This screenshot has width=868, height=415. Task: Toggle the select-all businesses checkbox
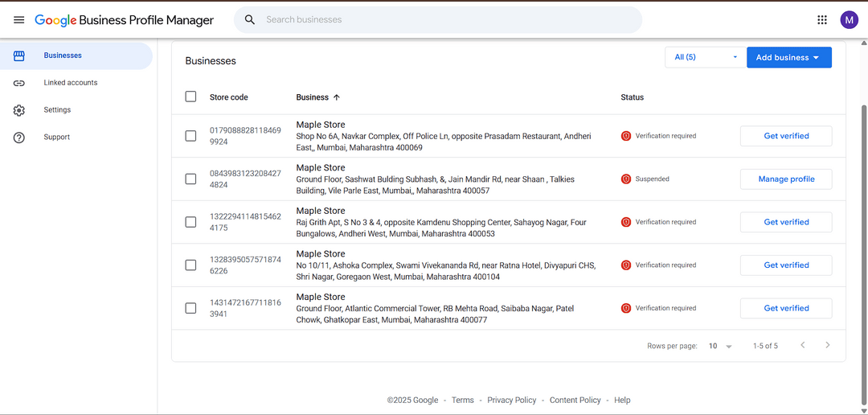[x=190, y=97]
